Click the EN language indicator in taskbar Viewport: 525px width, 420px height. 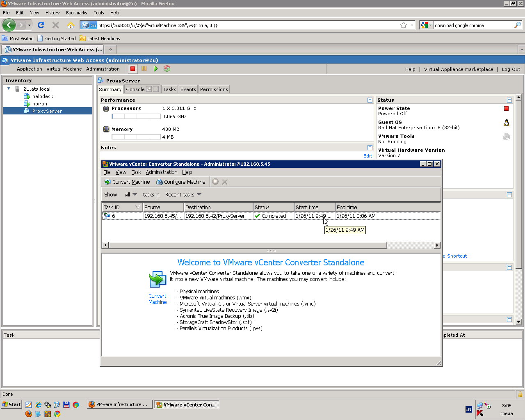(468, 409)
